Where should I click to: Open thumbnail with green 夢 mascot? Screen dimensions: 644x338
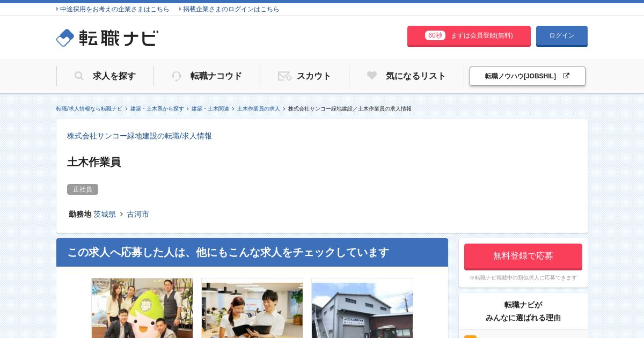click(x=142, y=308)
